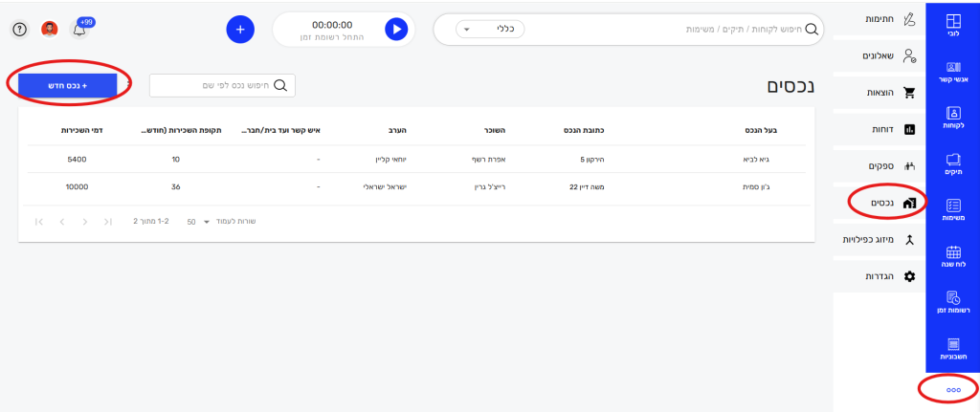Image resolution: width=980 pixels, height=412 pixels.
Task: Click the נכס חדש button
Action: pyautogui.click(x=68, y=85)
